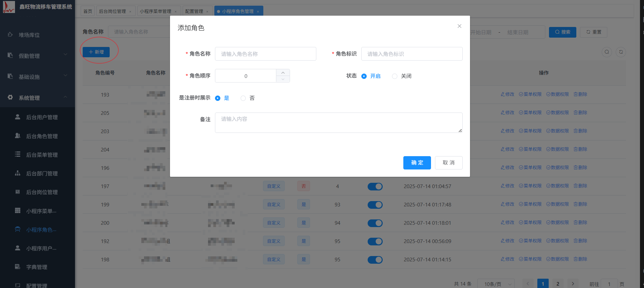Decrease 角色顺序 with down arrow
The width and height of the screenshot is (644, 288).
click(x=283, y=79)
